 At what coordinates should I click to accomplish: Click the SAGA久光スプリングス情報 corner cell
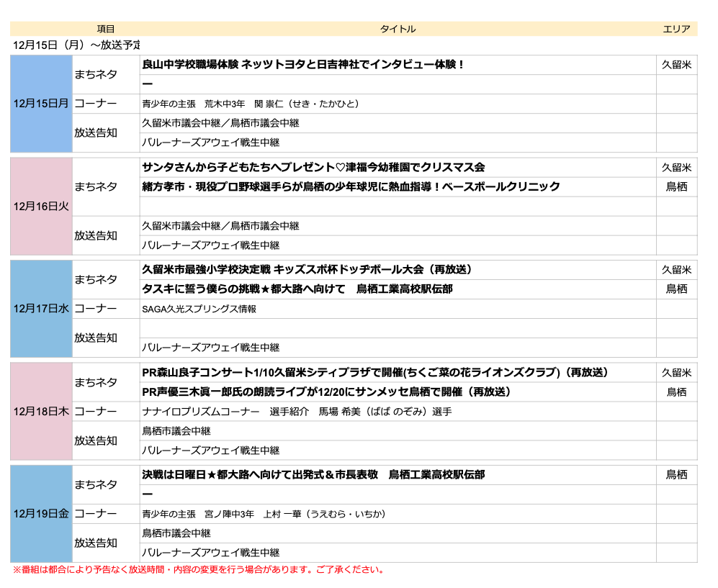[199, 309]
